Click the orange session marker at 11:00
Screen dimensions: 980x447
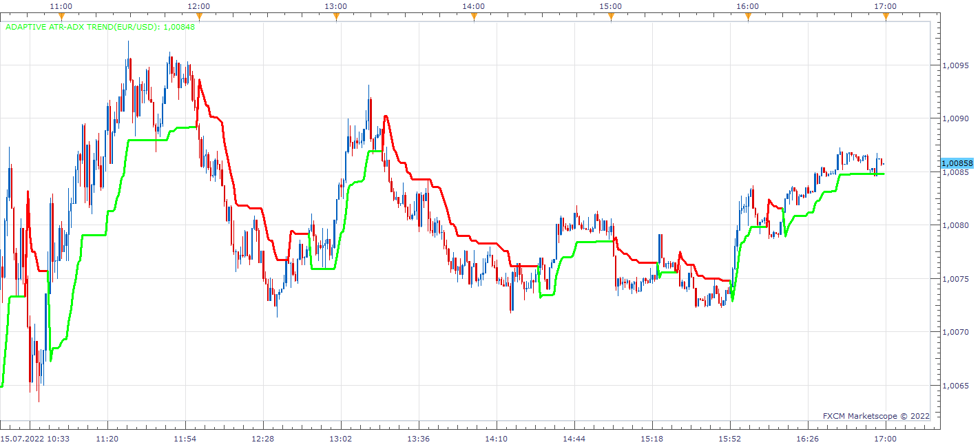click(61, 17)
